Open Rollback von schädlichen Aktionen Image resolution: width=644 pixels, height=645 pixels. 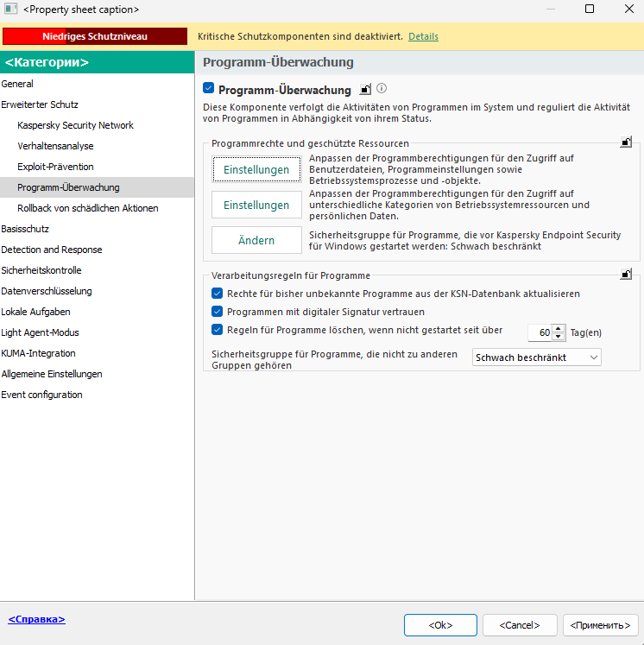[x=87, y=208]
